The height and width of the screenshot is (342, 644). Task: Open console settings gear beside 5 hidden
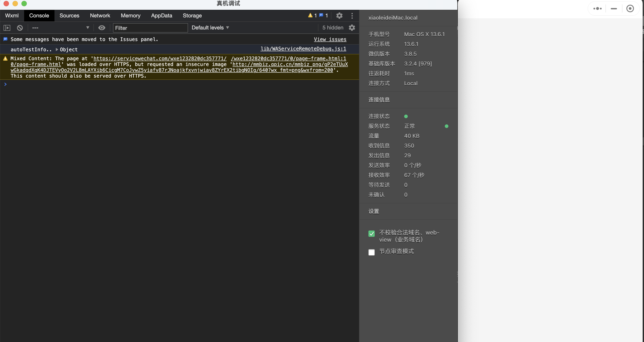(352, 28)
